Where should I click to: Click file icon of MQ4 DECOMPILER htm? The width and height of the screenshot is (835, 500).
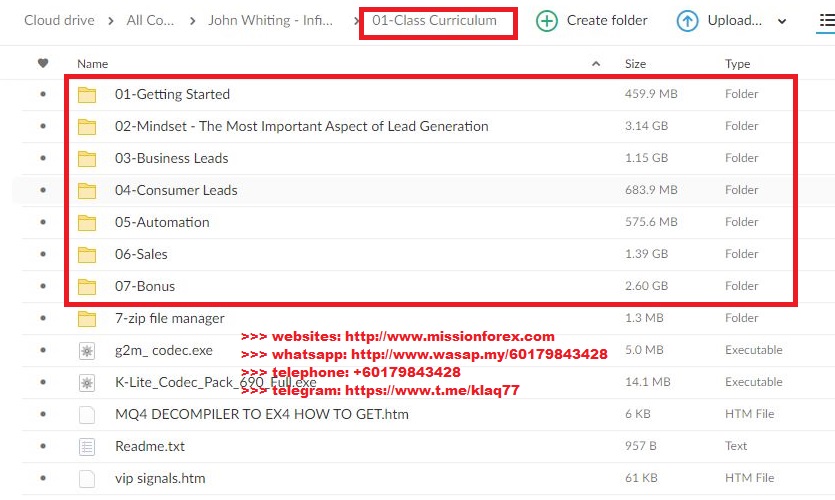tap(87, 415)
